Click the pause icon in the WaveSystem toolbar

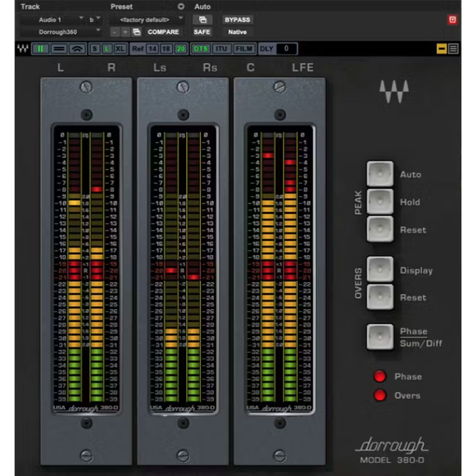(x=41, y=48)
